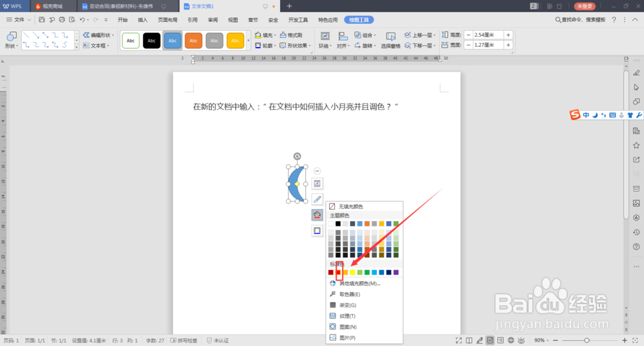Click the Sogou input method S icon

coord(574,114)
